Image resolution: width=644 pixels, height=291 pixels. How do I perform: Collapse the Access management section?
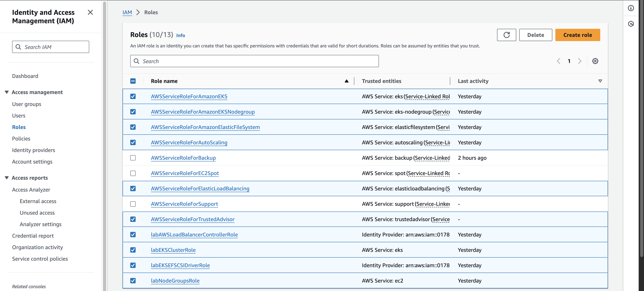7,92
